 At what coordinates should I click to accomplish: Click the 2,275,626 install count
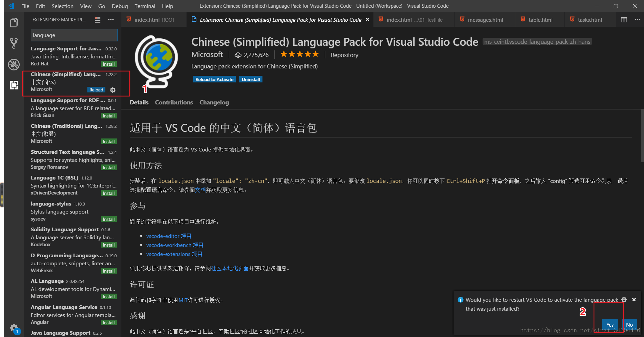coord(252,55)
